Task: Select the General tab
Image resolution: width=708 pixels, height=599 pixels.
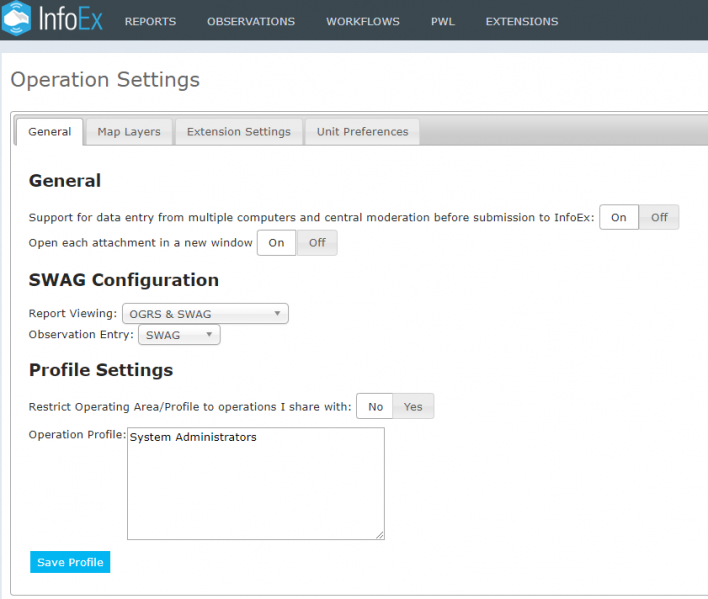Action: [x=50, y=132]
